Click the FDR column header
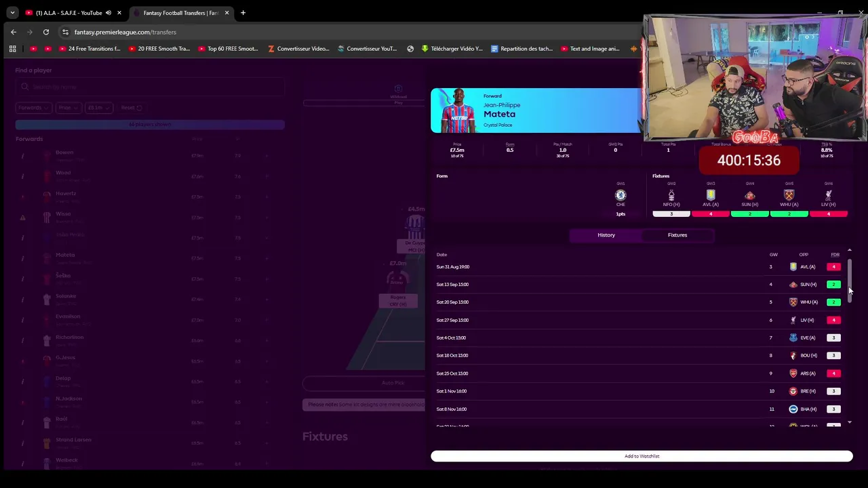 coord(835,255)
